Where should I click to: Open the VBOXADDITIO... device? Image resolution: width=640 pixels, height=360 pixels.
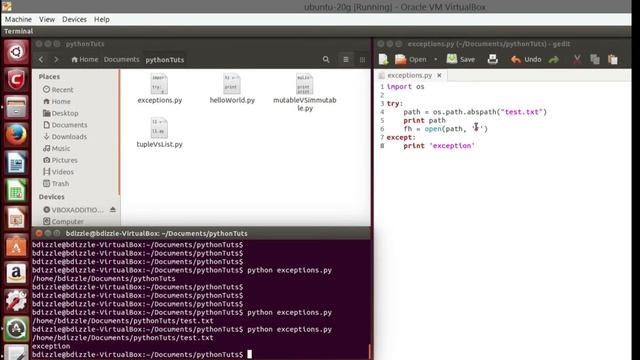pos(73,210)
